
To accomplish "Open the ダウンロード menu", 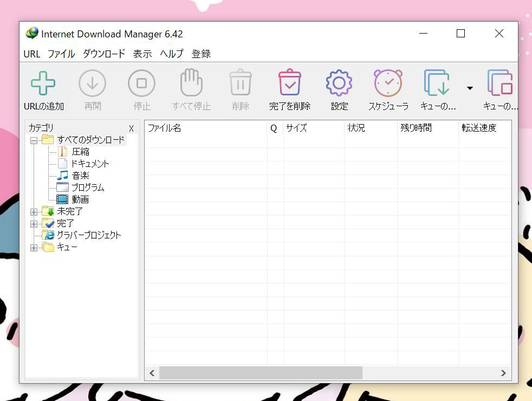I will point(104,54).
